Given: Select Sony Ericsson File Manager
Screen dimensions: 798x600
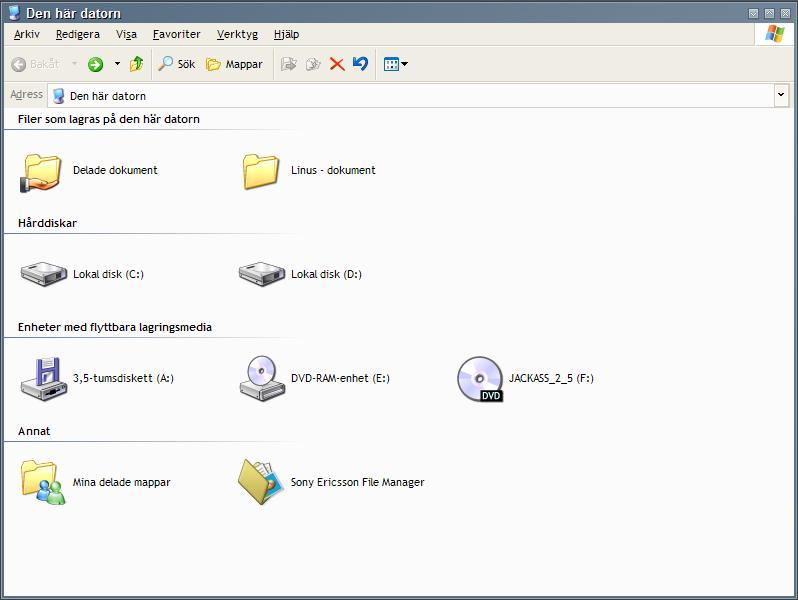Looking at the screenshot, I should click(331, 482).
